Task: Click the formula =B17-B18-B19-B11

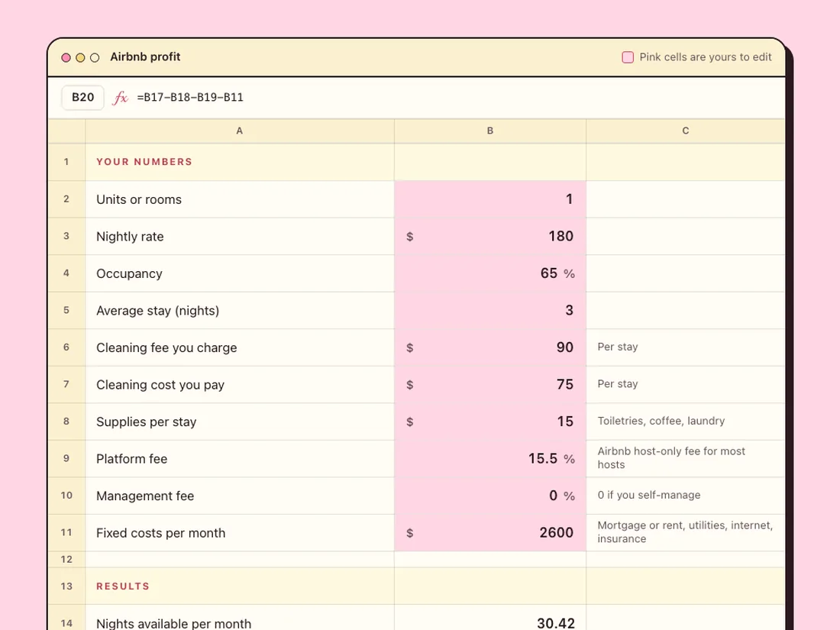Action: click(190, 98)
